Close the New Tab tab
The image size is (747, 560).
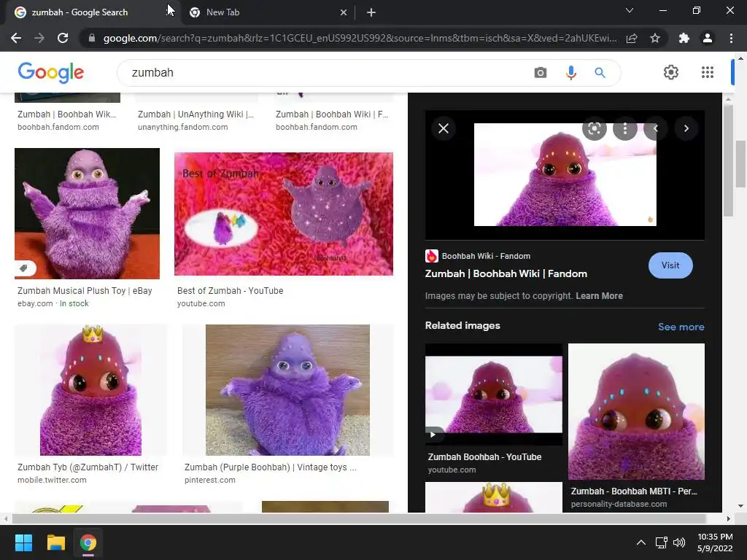[x=344, y=13]
